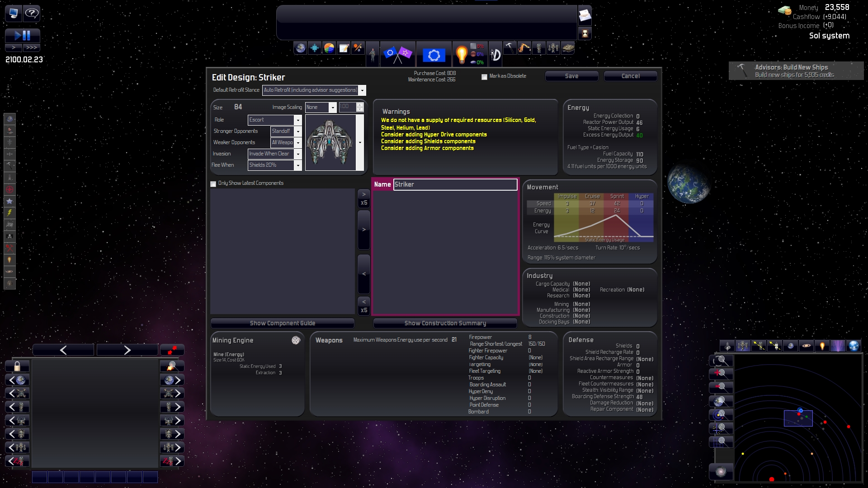Zoom in with the plus magnifier icon
The height and width of the screenshot is (488, 868).
(x=721, y=374)
